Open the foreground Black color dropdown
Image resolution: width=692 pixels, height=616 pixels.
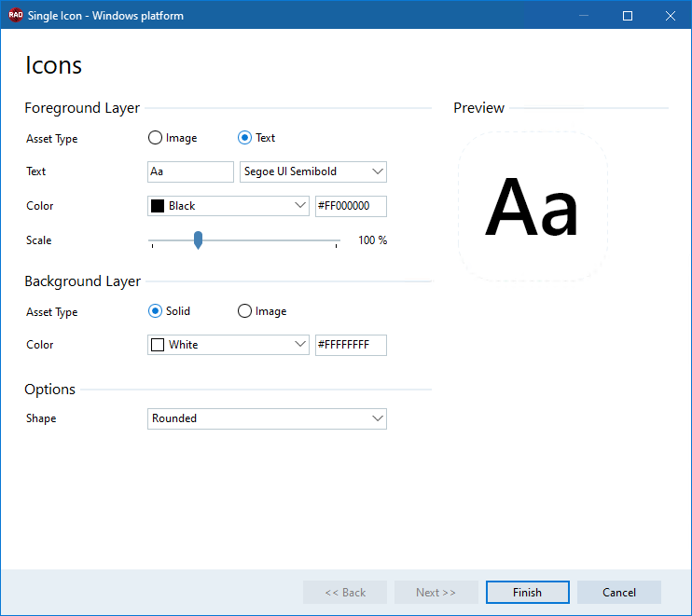pos(228,206)
